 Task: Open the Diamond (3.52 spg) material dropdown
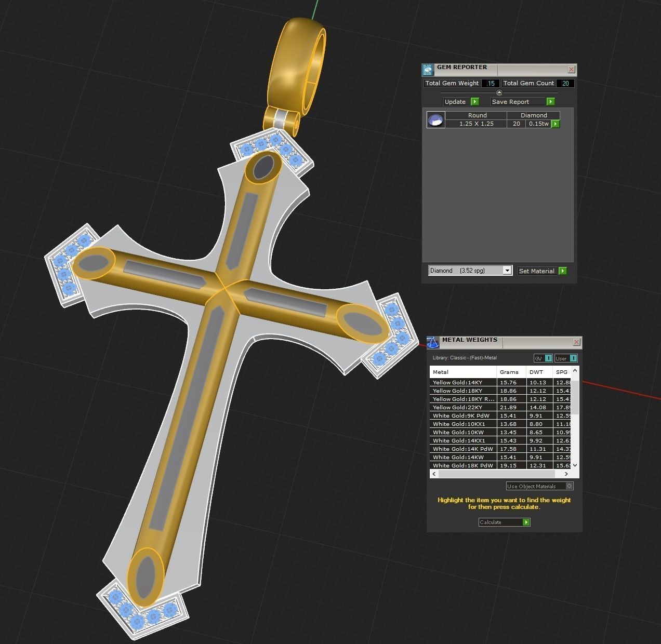click(470, 271)
